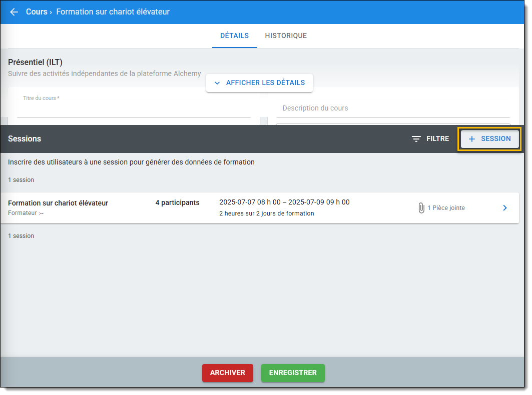Click the plus icon for new session
Viewport: 532px width, 395px height.
point(471,139)
